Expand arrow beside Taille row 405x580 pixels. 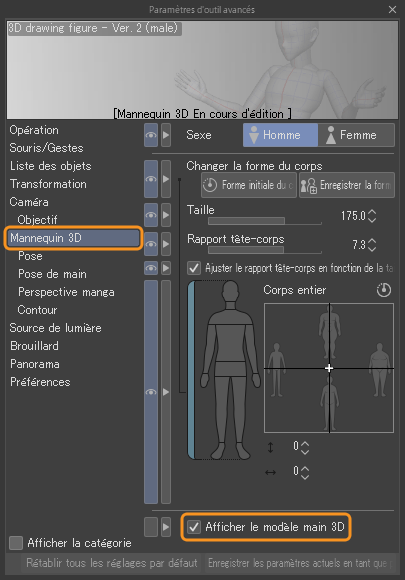(166, 215)
